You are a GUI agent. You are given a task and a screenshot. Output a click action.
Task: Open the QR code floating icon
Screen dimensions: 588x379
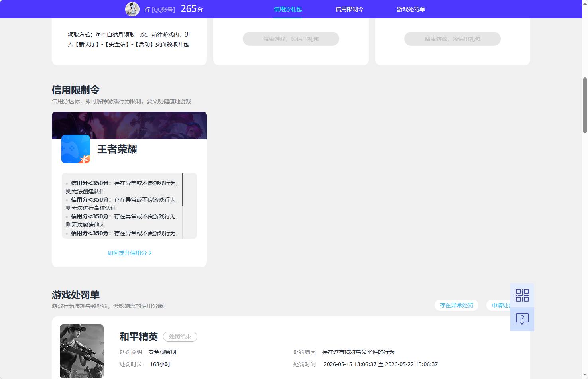click(522, 295)
